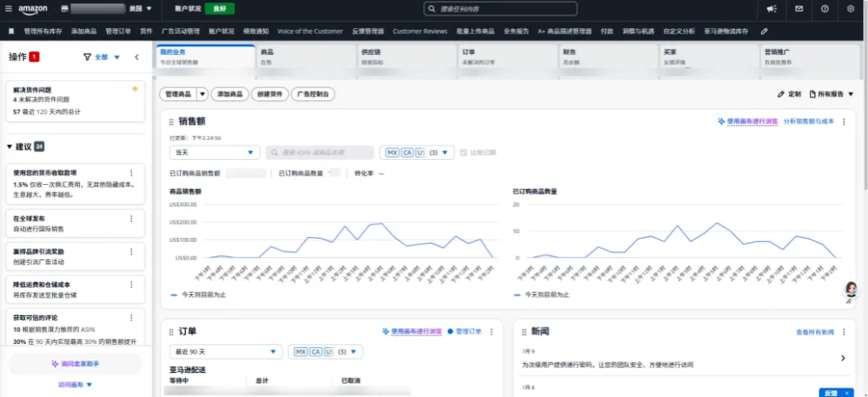The width and height of the screenshot is (868, 397).
Task: Open the 新闻 widget three-dot menu
Action: pos(844,332)
